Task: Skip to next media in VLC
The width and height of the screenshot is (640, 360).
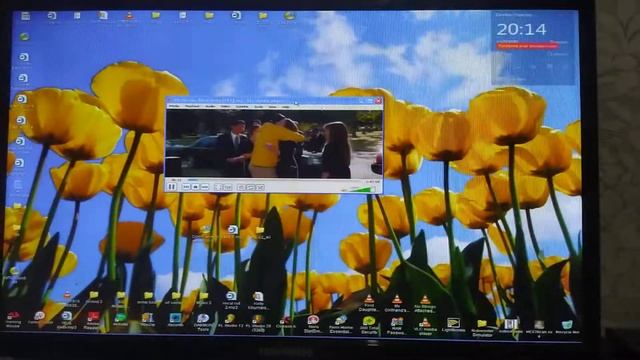Action: [205, 187]
